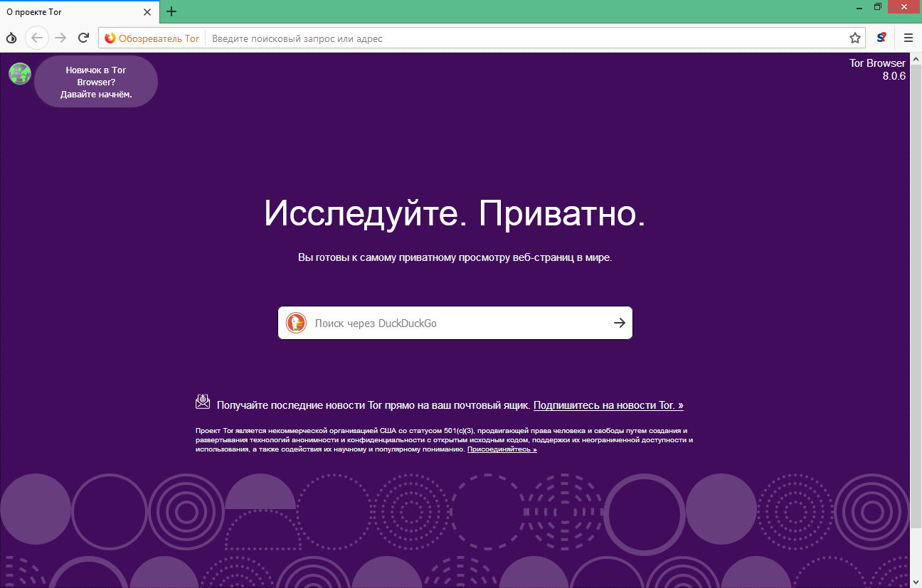Screen dimensions: 922x588
Task: Open the Torbutton onion menu
Action: tap(11, 38)
